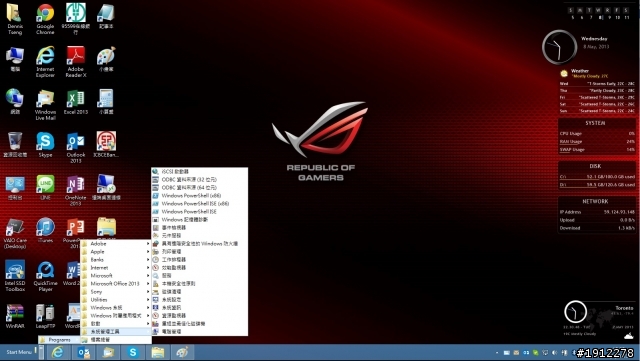Image resolution: width=640 pixels, height=361 pixels.
Task: Open the last item in the admin tools menu
Action: [x=199, y=332]
